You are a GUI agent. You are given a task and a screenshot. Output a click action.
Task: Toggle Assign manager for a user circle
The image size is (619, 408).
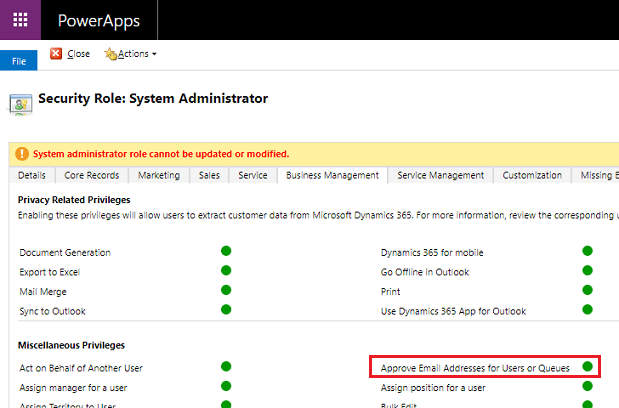tap(226, 386)
